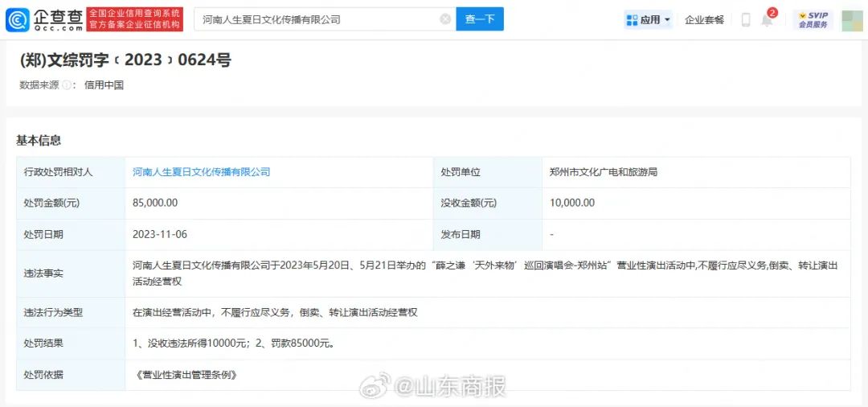Click the red 全国企业信用查询系统 banner
Viewport: 868px width, 407px height.
[x=135, y=19]
